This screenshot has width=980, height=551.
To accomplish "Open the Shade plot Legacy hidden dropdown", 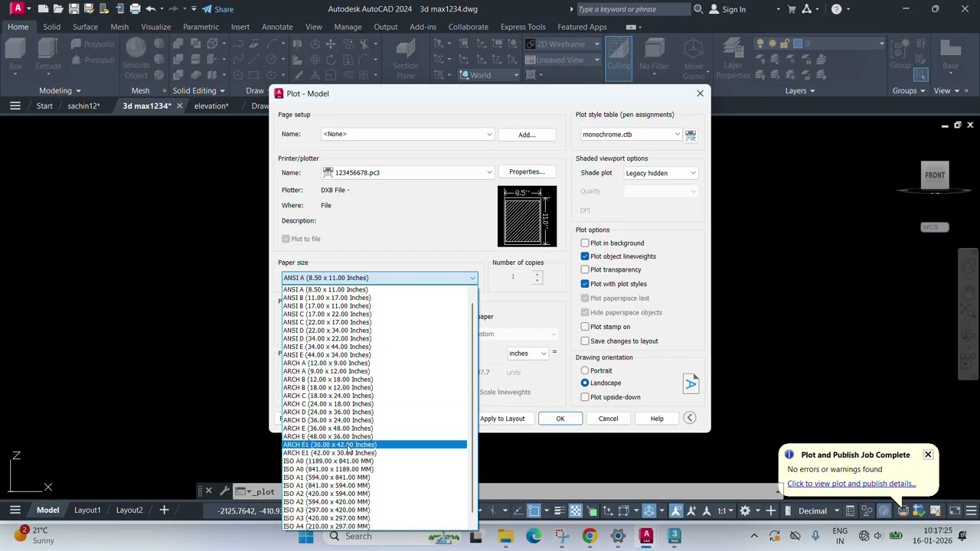I will 660,173.
